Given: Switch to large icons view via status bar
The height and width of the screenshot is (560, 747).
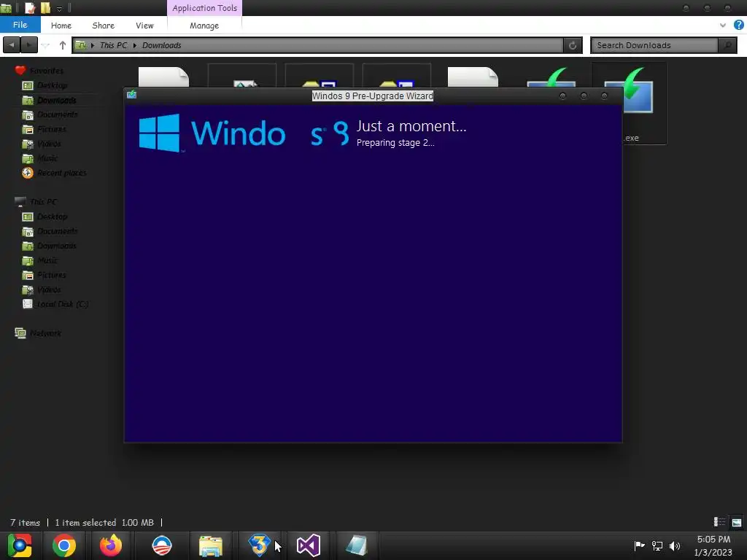Looking at the screenshot, I should point(737,522).
